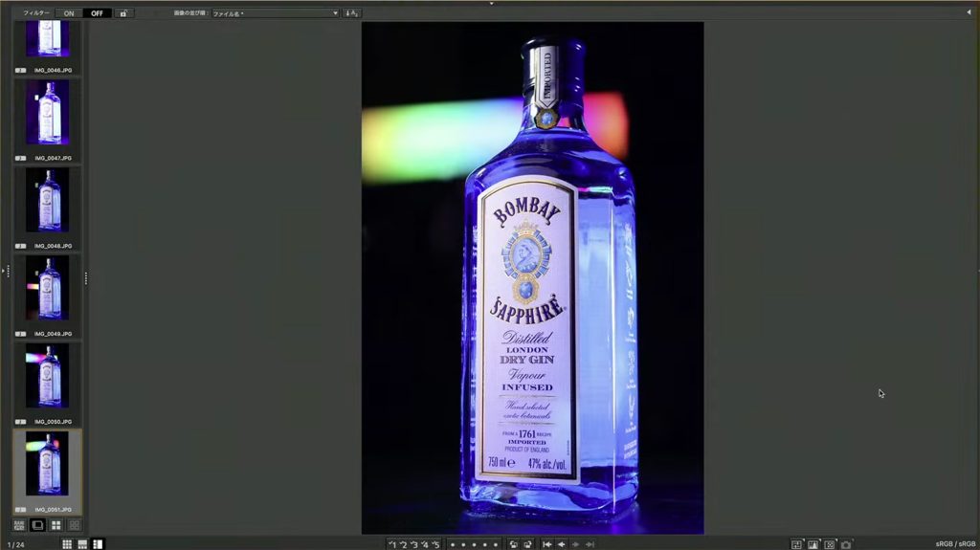Screen dimensions: 980x550
Task: Select the single-image view mode icon
Action: [38, 525]
